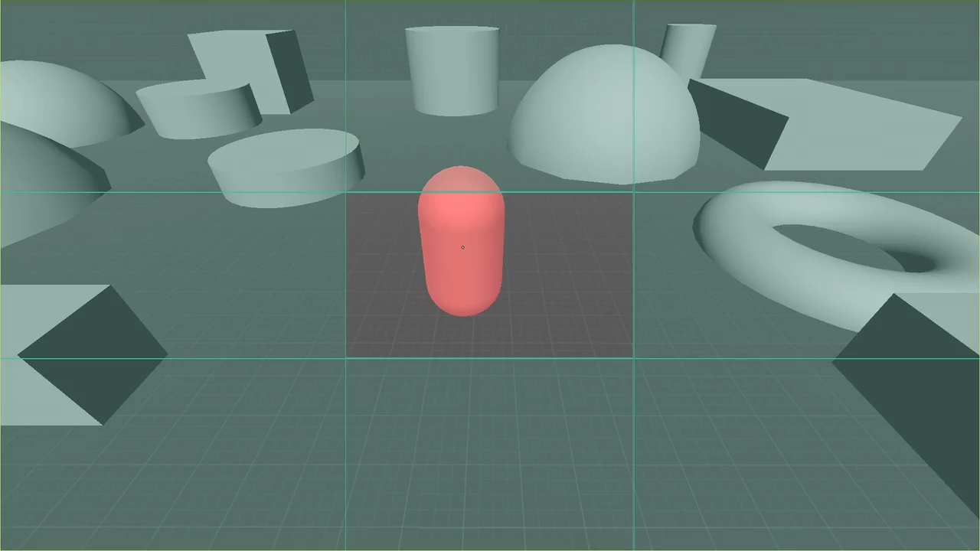
Task: Click the capsule's origin pivot dot
Action: tap(462, 247)
